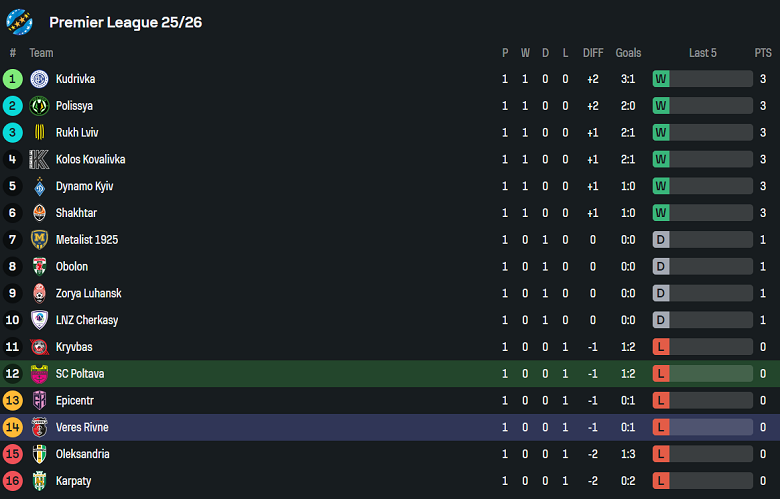Sort table by PTS column header
The width and height of the screenshot is (780, 499).
[x=763, y=53]
